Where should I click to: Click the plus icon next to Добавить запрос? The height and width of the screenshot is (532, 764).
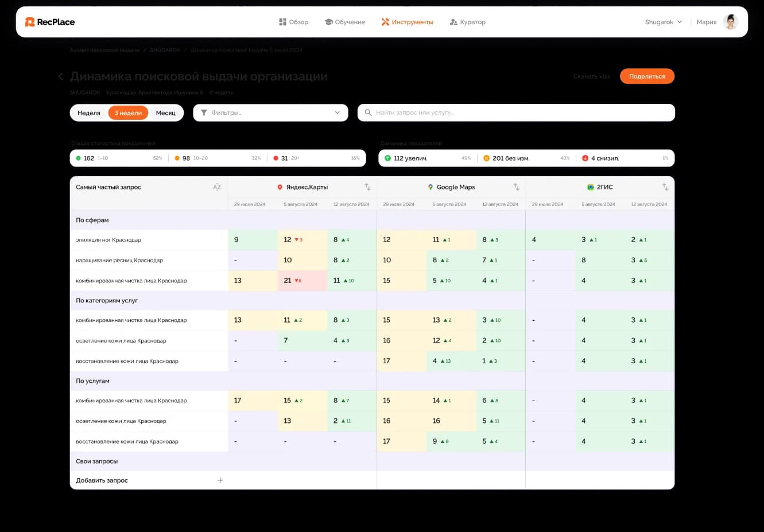click(220, 480)
